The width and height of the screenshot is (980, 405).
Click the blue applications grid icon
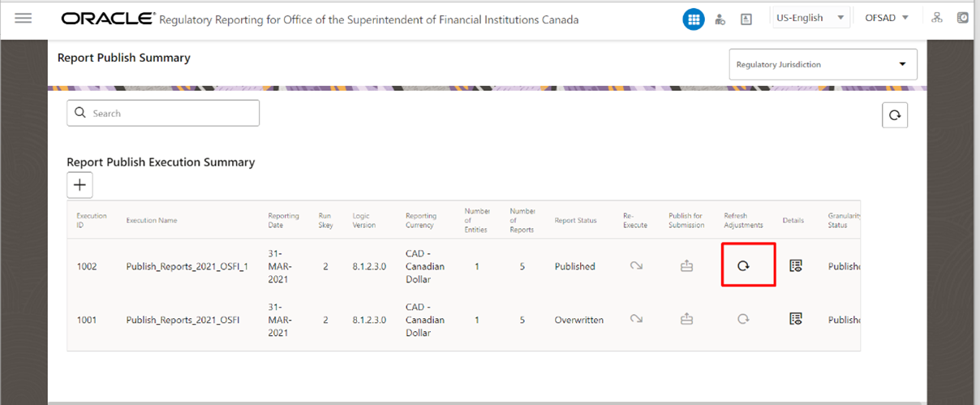tap(694, 19)
